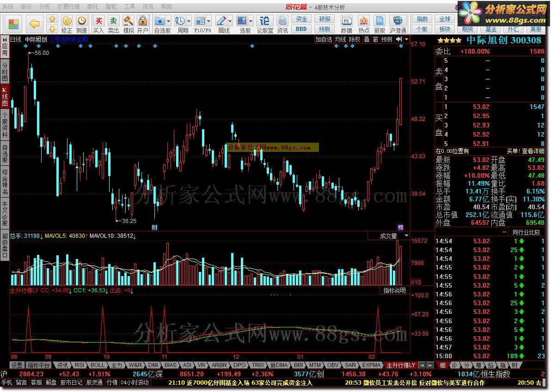Switch to 分时图 in left sidebar
This screenshot has height=392, width=551.
[5, 72]
